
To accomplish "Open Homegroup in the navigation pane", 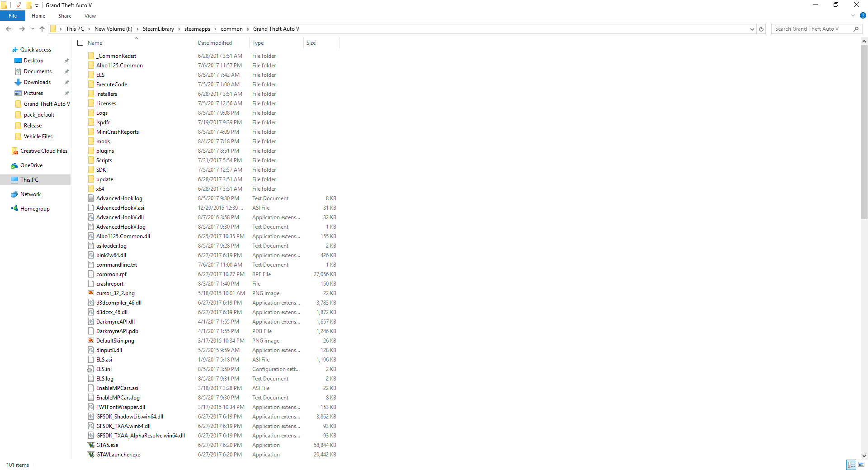I will coord(35,209).
